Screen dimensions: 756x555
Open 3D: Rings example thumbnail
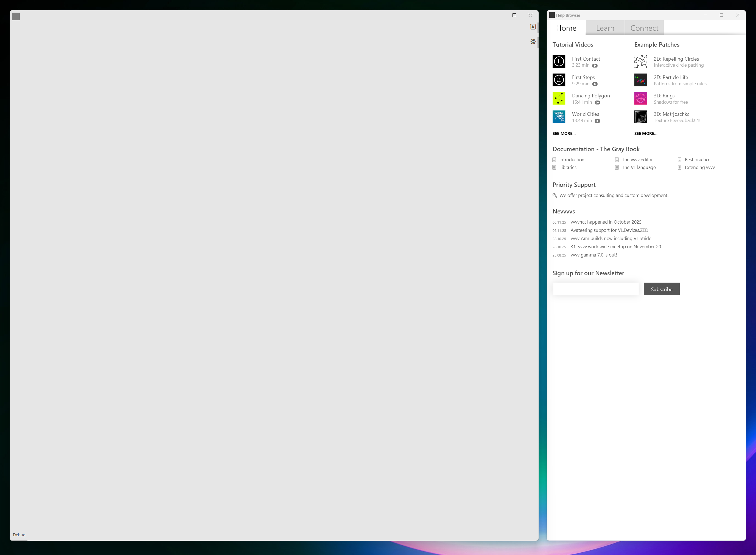tap(640, 98)
